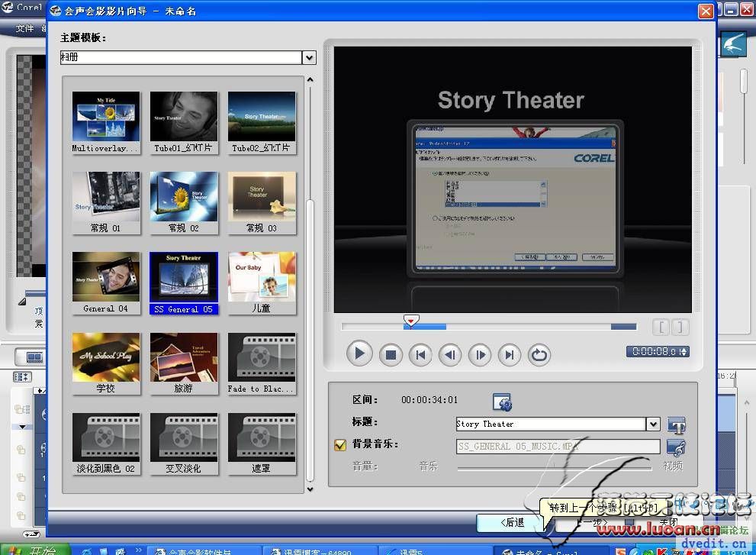The image size is (756, 555).
Task: Select the Fade to Black template
Action: (262, 363)
